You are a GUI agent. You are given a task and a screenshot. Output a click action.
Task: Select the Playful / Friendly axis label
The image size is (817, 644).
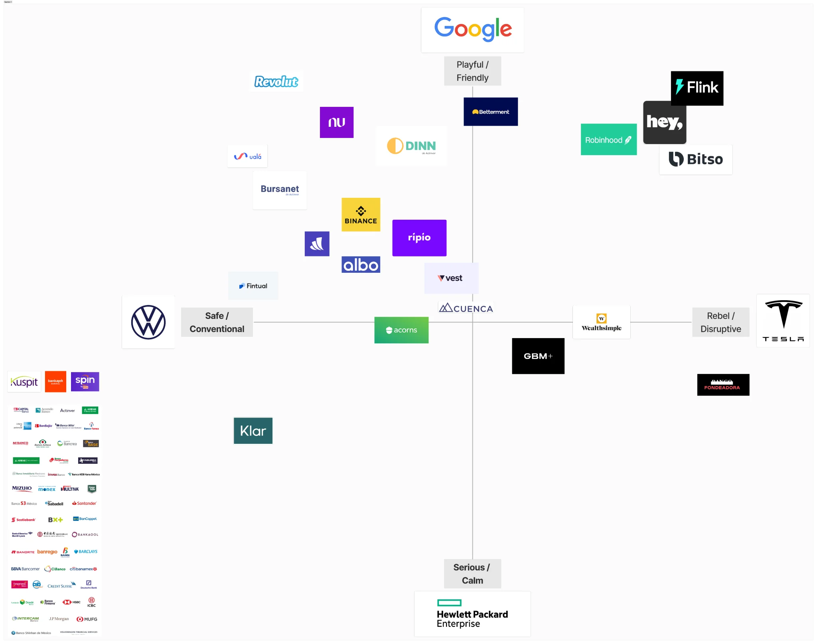472,71
